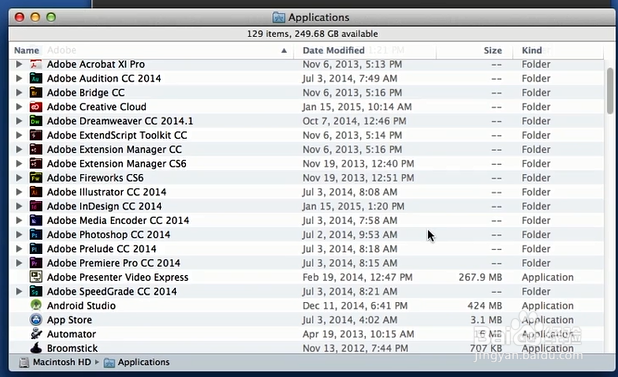
Task: Select the Adobe Dreamweaver CC 2014.1 icon
Action: pyautogui.click(x=36, y=121)
